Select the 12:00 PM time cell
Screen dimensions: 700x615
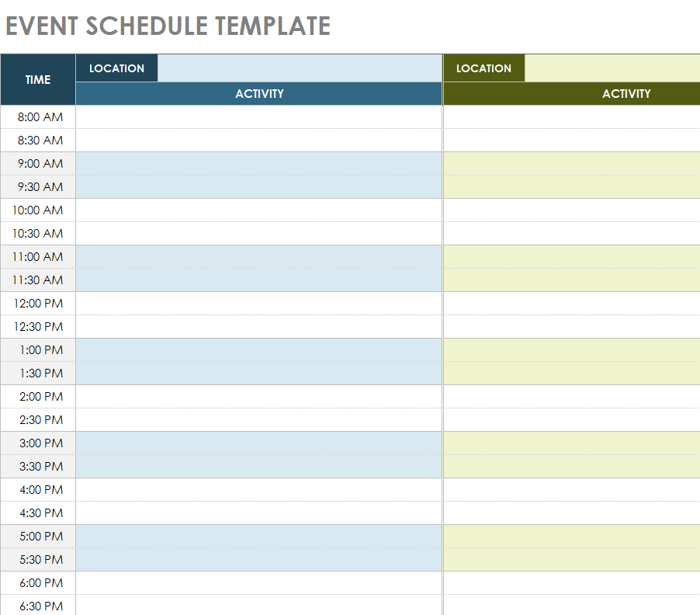[38, 304]
